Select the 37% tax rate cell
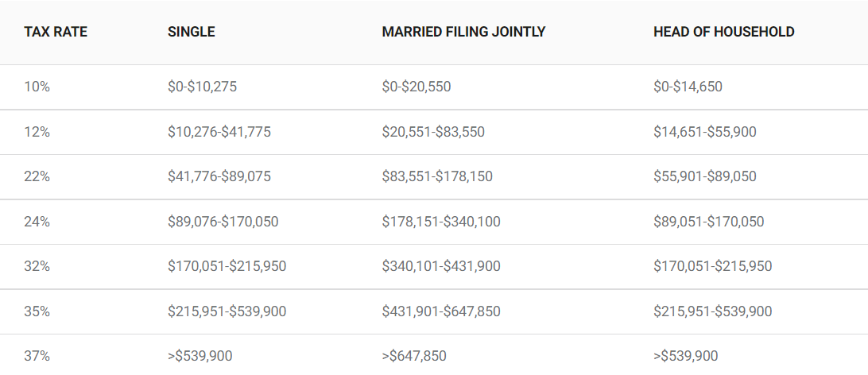Image resolution: width=868 pixels, height=375 pixels. coord(37,356)
